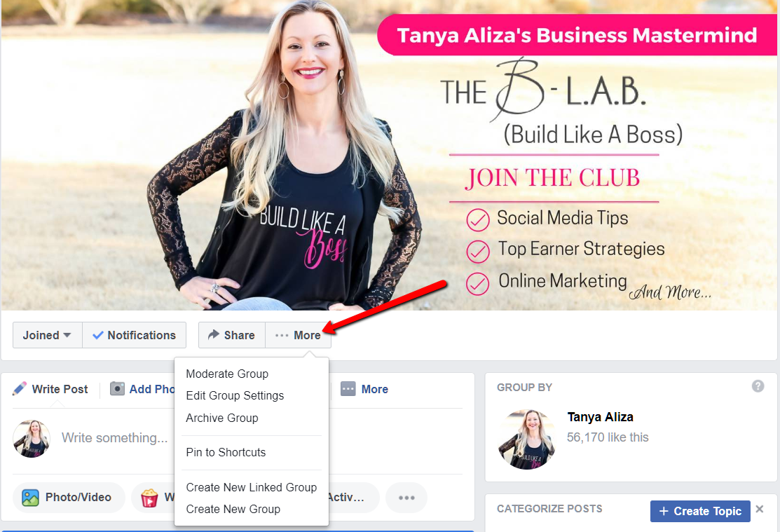Click the Write something text field
The width and height of the screenshot is (780, 532).
[x=114, y=438]
